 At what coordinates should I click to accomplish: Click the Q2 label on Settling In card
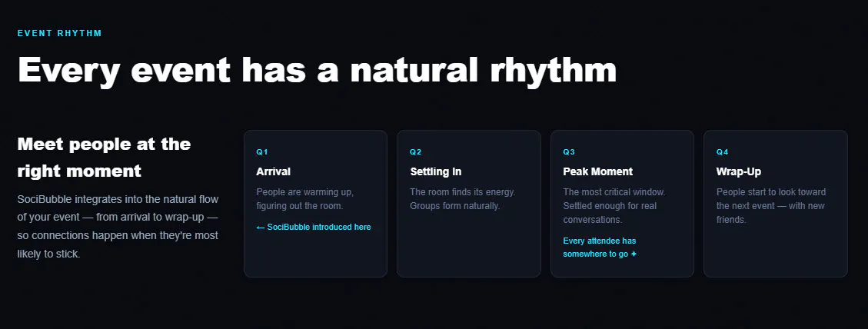[416, 151]
